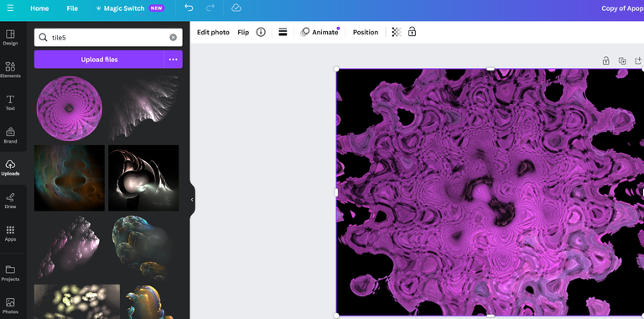The image size is (644, 319).
Task: Collapse the side panel with arrow handle
Action: [x=192, y=200]
